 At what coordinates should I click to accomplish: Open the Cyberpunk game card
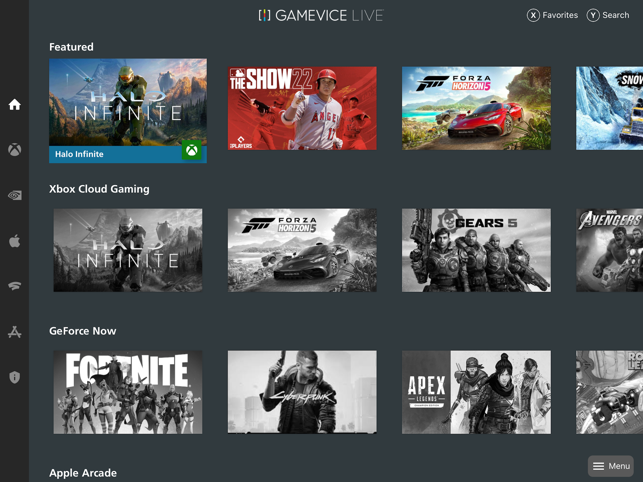coord(302,392)
